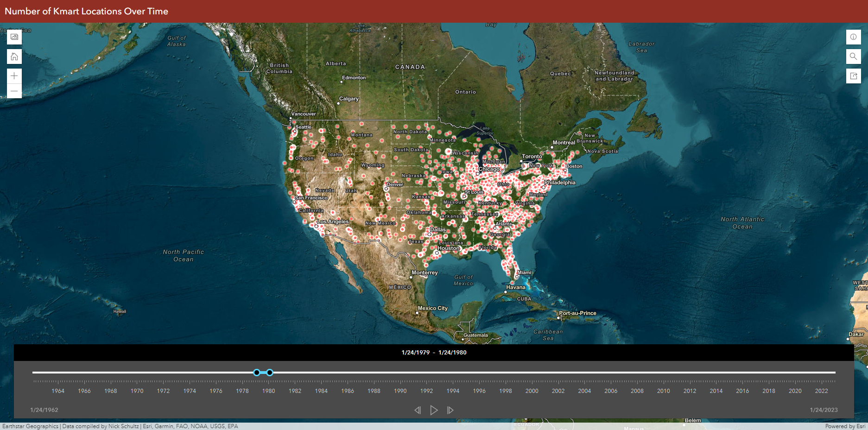Click the Calgary label on map
868x430 pixels.
pyautogui.click(x=348, y=99)
